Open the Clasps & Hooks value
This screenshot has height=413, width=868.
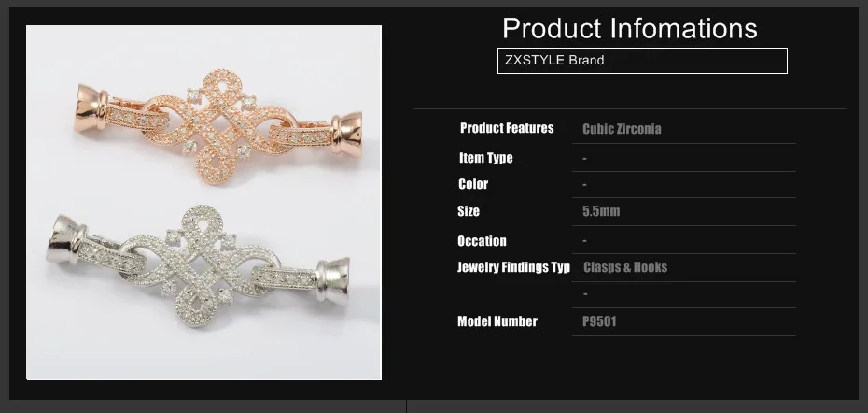pyautogui.click(x=625, y=267)
